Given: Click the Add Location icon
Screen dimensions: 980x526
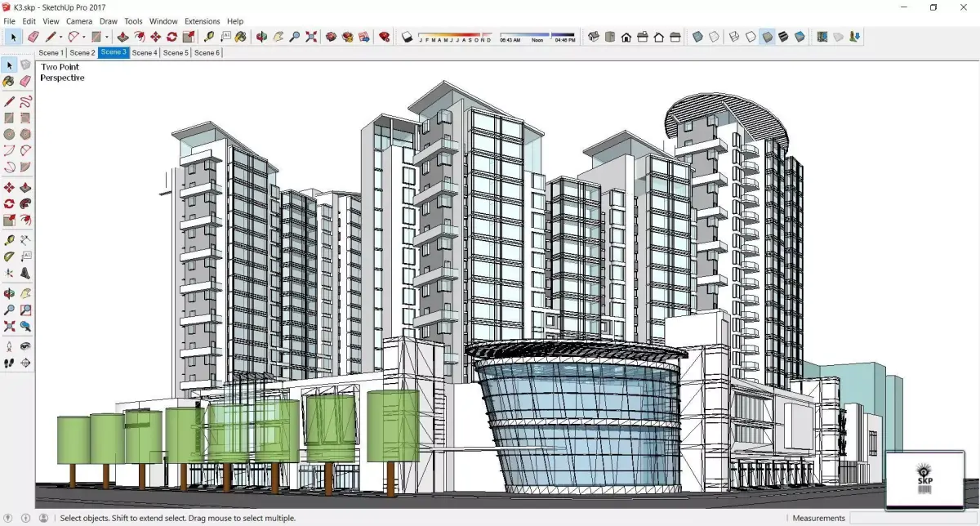Looking at the screenshot, I should [822, 37].
